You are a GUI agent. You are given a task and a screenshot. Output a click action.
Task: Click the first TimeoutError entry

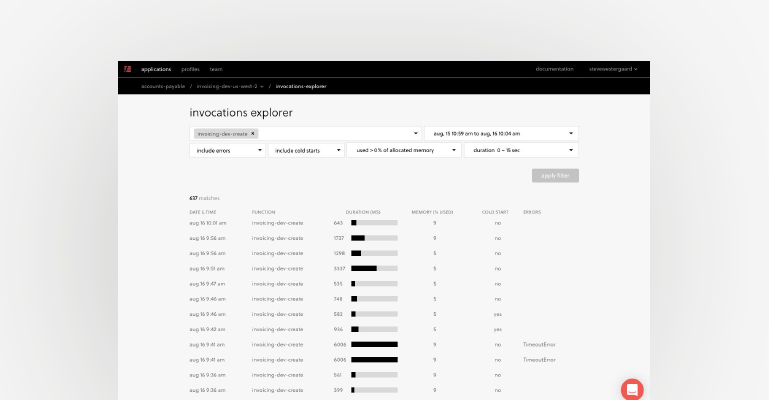pyautogui.click(x=538, y=344)
